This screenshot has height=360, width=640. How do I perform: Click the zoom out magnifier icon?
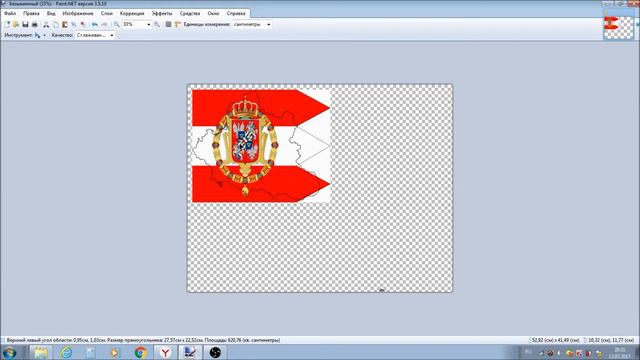coord(116,24)
